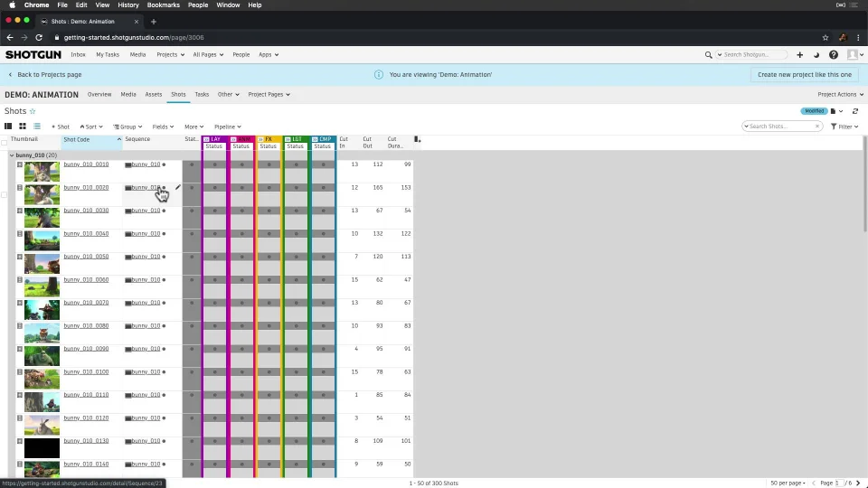Refresh the Shots page data icon
The image size is (868, 488).
pos(854,111)
